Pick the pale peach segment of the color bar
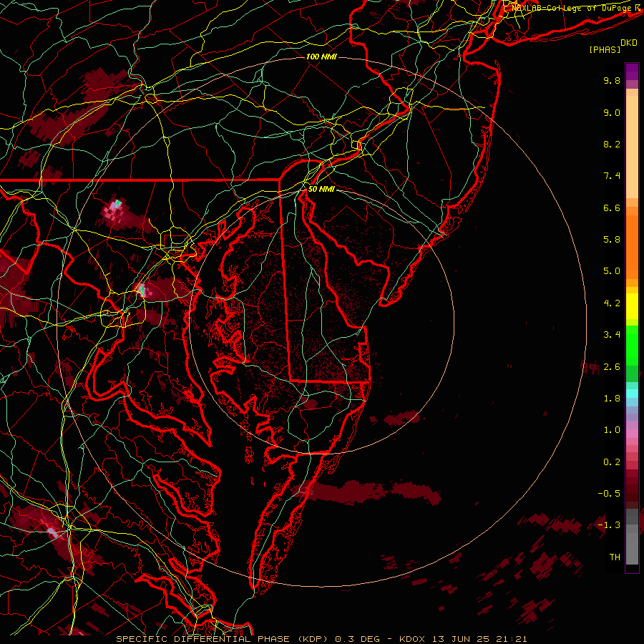This screenshot has height=644, width=644. click(x=632, y=147)
